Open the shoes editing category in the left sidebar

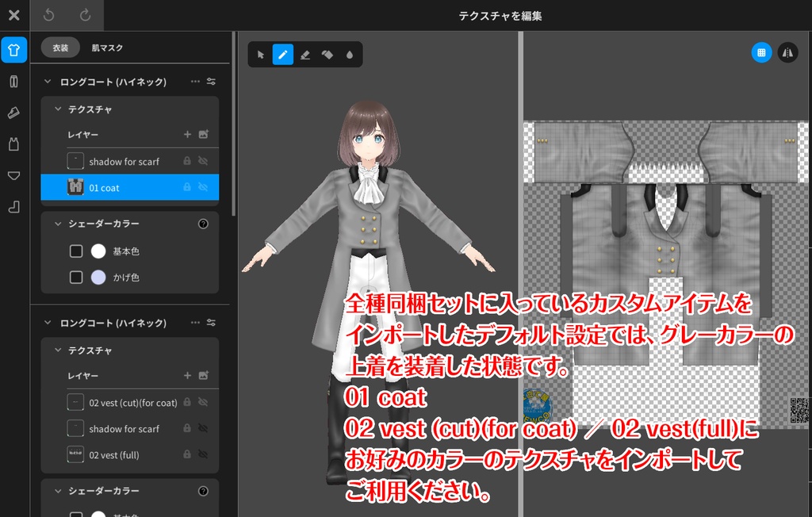[13, 113]
